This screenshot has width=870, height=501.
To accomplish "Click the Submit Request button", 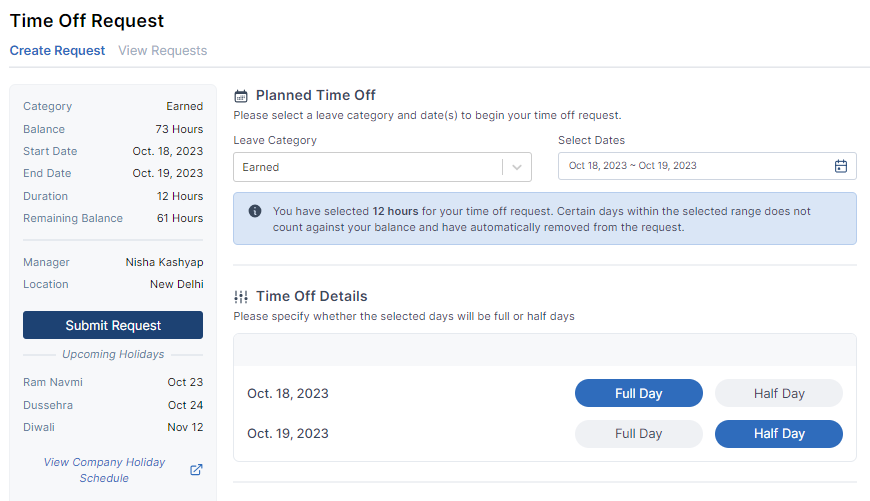I will [x=113, y=325].
